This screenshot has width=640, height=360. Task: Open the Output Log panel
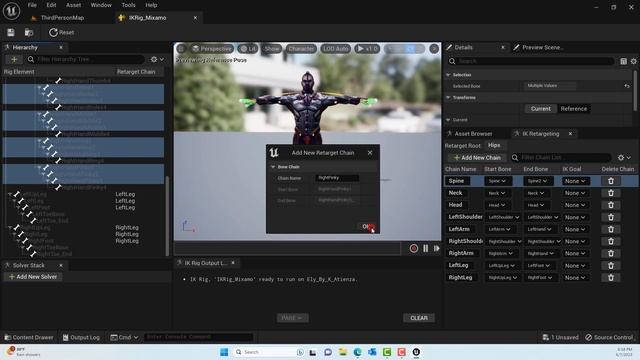[81, 338]
